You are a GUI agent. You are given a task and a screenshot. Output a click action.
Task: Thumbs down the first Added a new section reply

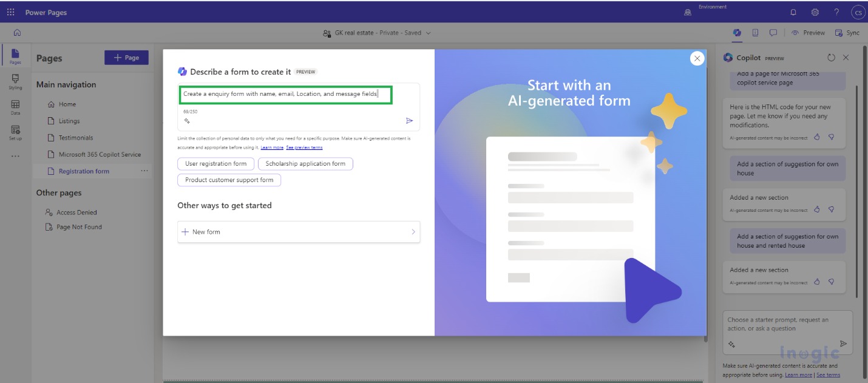click(831, 209)
